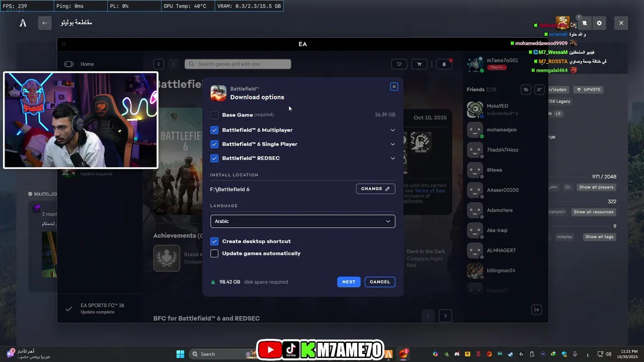Screen dimensions: 644x362
Task: Click the EA hamburger menu icon
Action: (63, 44)
